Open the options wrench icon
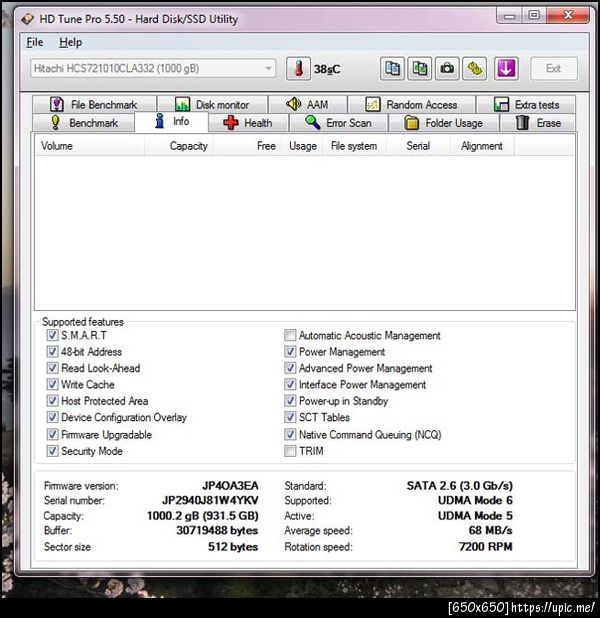The width and height of the screenshot is (600, 618). click(x=475, y=69)
